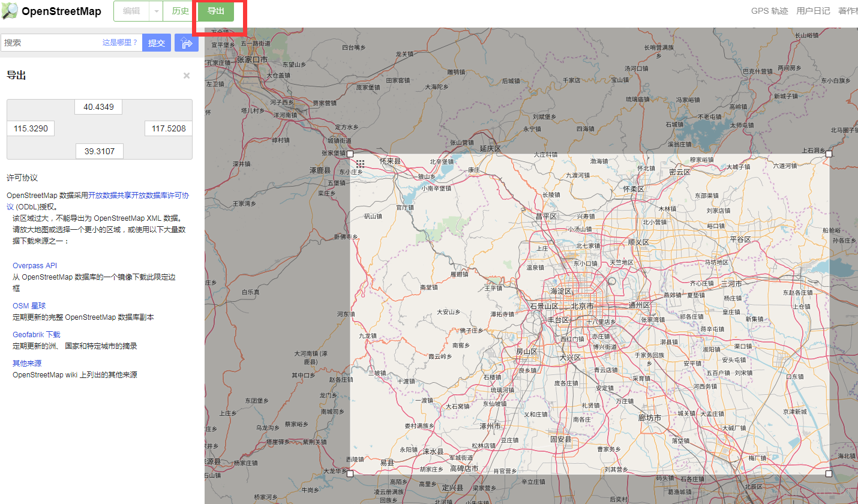858x504 pixels.
Task: Close the 导出 sidebar panel
Action: click(187, 76)
